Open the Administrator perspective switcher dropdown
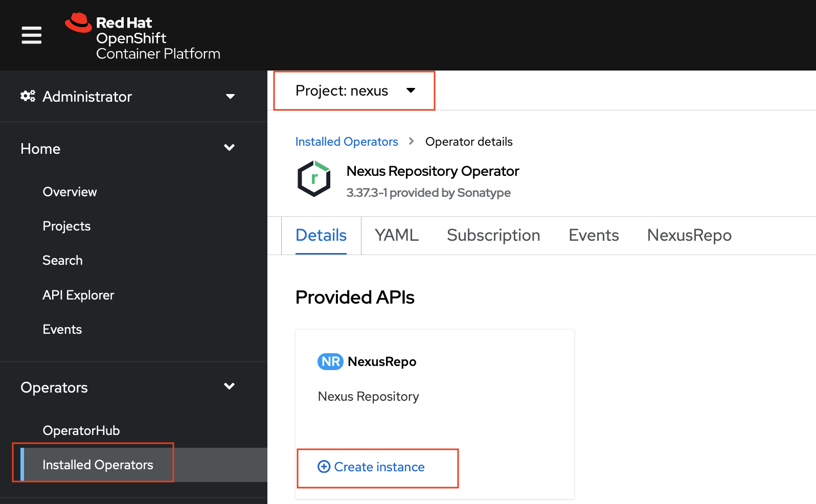 coord(230,96)
